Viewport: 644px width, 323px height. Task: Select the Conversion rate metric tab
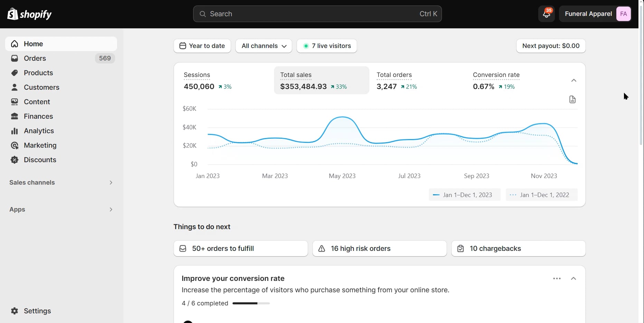(514, 80)
